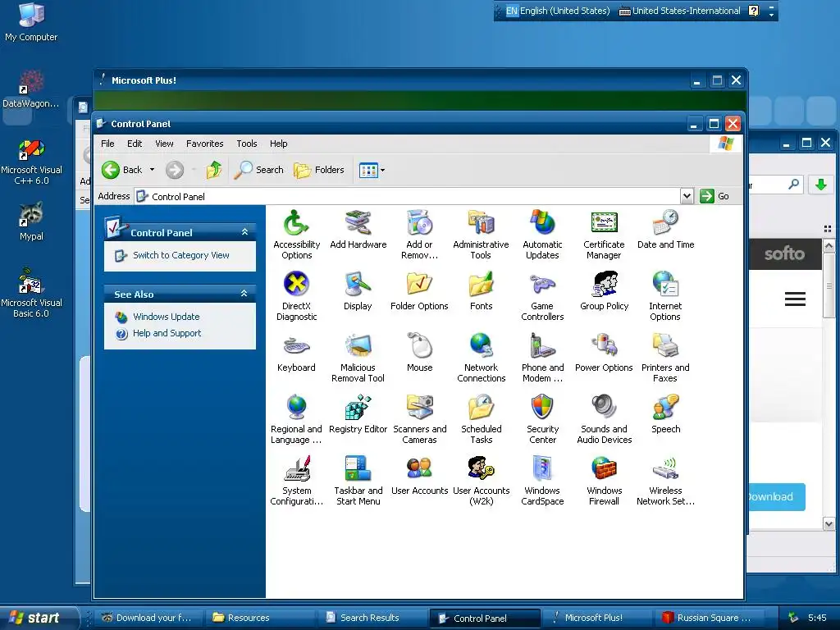This screenshot has width=840, height=630.
Task: Open Wireless Network Setup icon
Action: [665, 470]
